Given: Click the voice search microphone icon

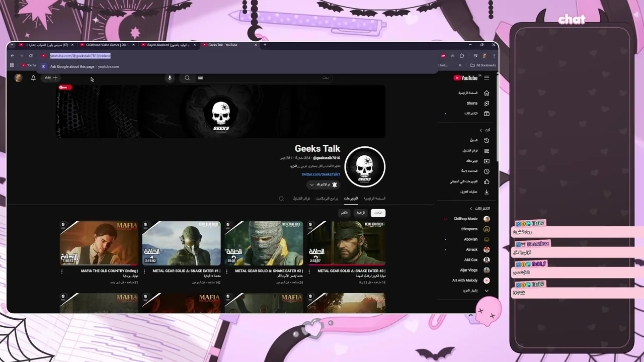Looking at the screenshot, I should coord(170,78).
